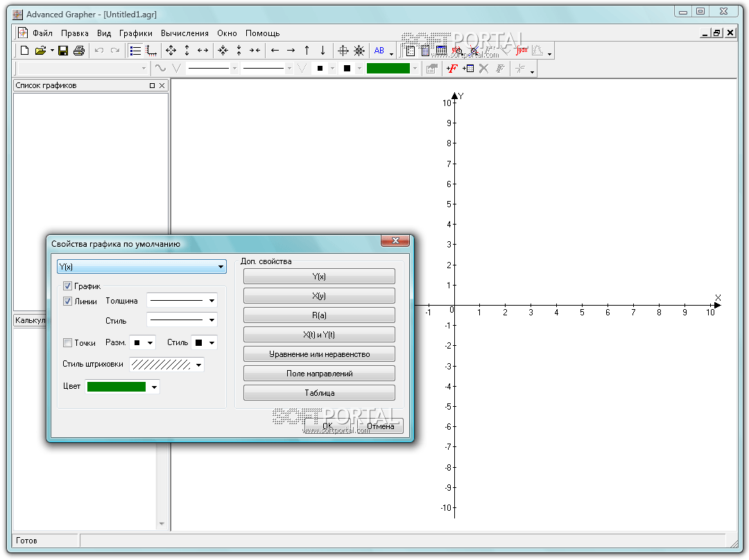Toggle the График checkbox
This screenshot has height=560, width=749.
[67, 286]
